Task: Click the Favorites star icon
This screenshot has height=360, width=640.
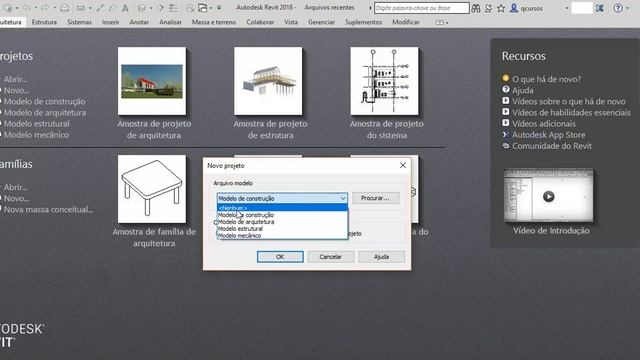Action: pyautogui.click(x=501, y=8)
